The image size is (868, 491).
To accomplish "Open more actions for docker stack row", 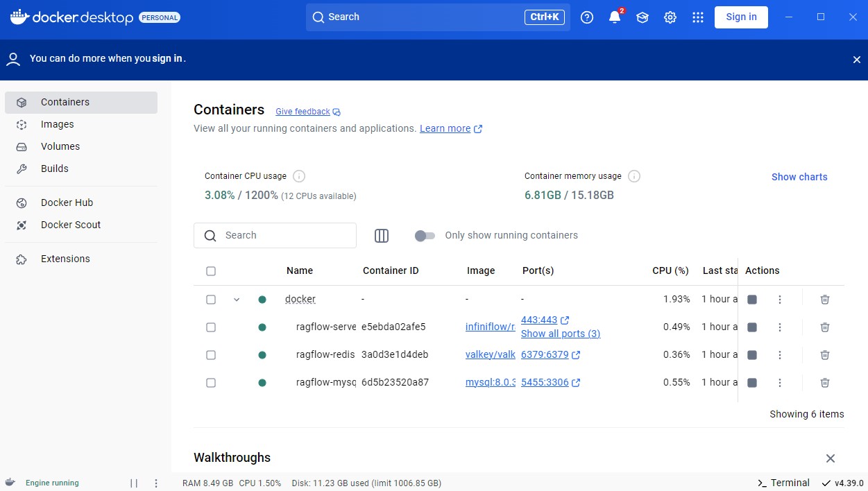I will pos(780,300).
